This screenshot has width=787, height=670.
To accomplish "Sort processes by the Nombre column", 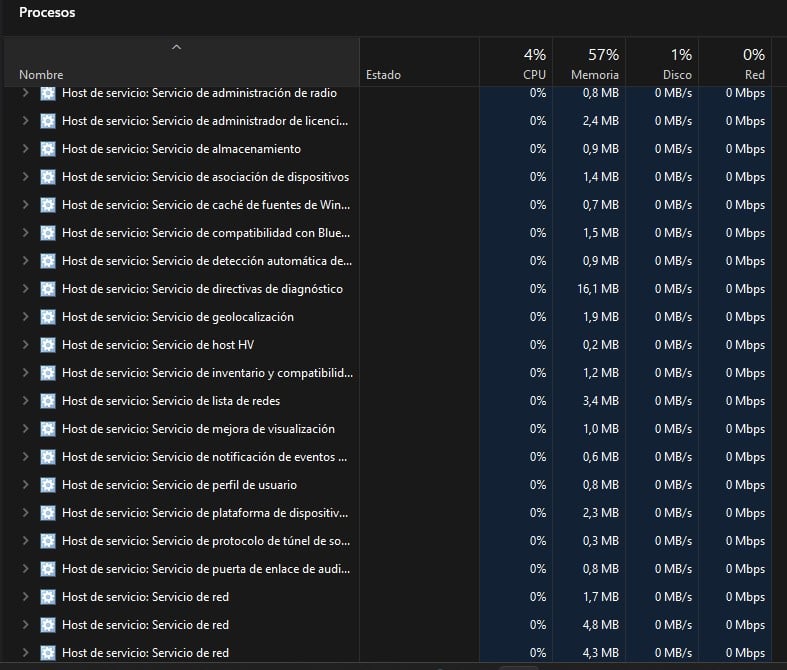I will coord(181,62).
